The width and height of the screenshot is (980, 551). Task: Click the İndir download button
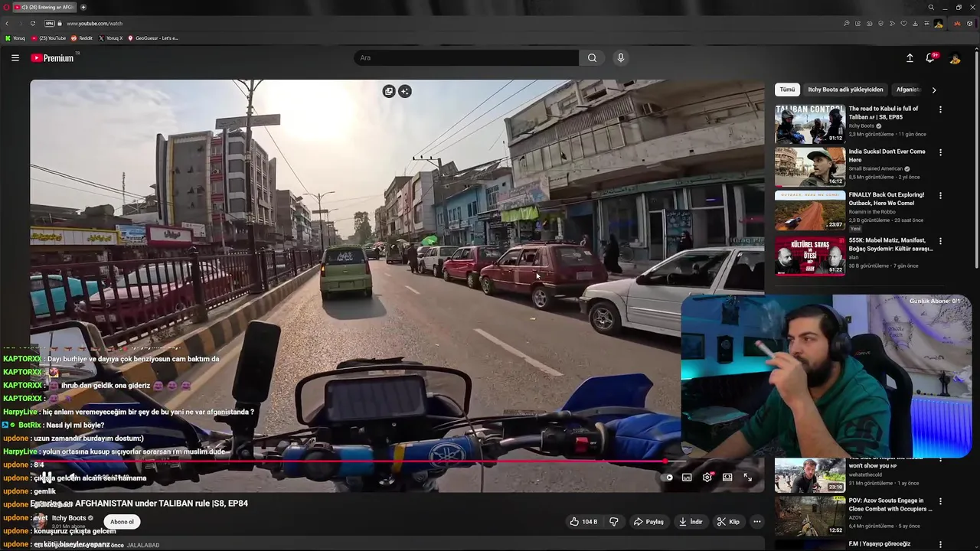(691, 522)
